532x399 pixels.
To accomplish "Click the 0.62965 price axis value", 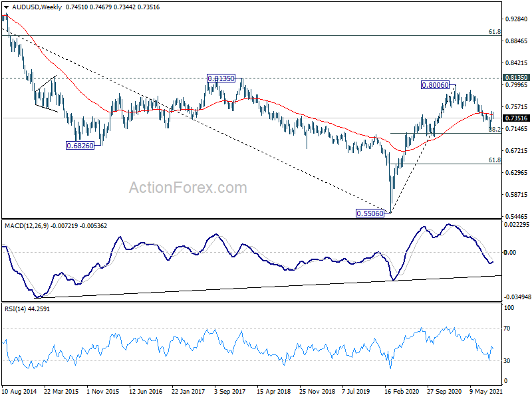I will [x=517, y=172].
